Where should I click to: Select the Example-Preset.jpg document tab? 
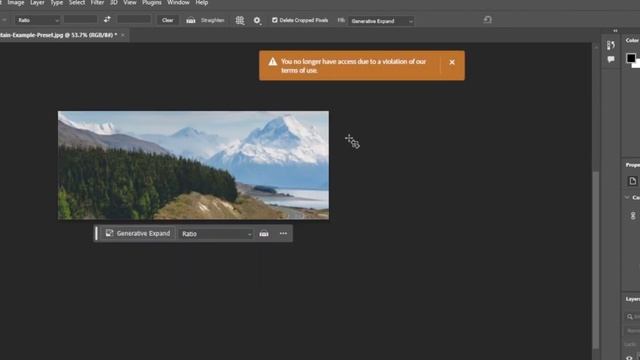click(x=58, y=35)
